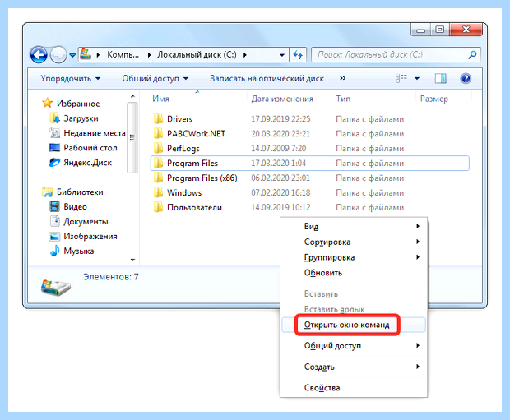Image resolution: width=510 pixels, height=420 pixels.
Task: Open the blue Help question-mark icon
Action: [466, 78]
